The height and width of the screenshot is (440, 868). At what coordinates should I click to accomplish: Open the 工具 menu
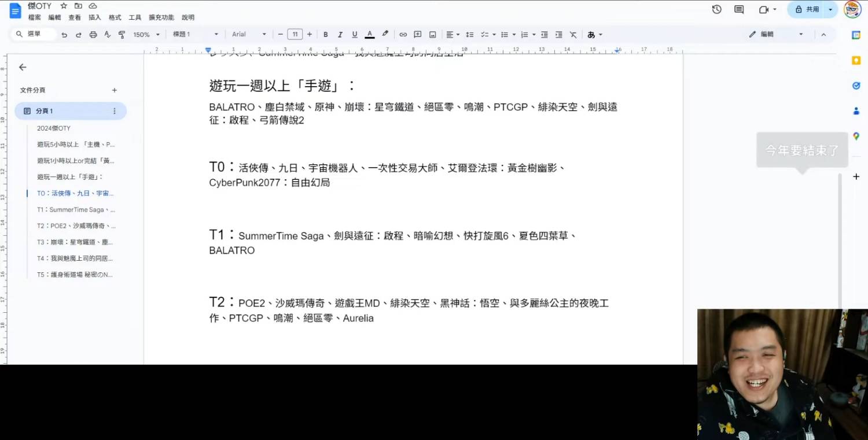click(x=134, y=17)
